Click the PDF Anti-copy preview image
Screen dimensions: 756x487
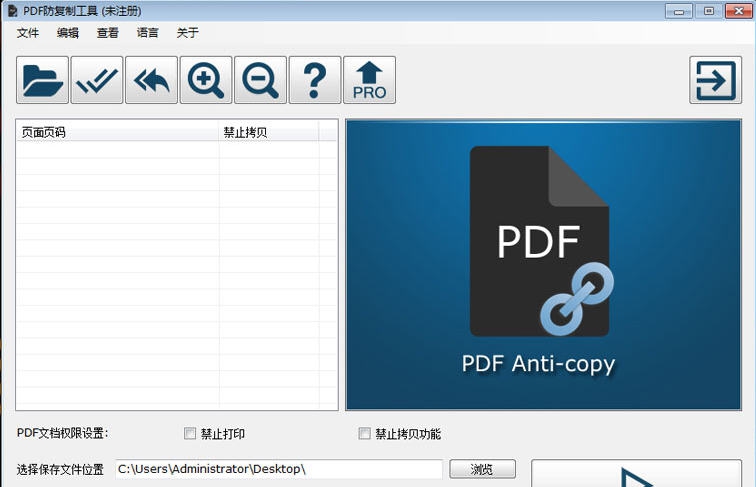(543, 265)
